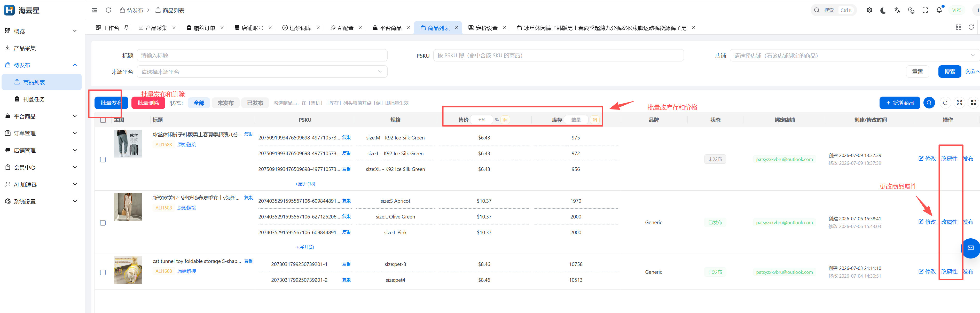Apply the 售价 batch adjust 调 icon
The height and width of the screenshot is (313, 980).
click(505, 120)
